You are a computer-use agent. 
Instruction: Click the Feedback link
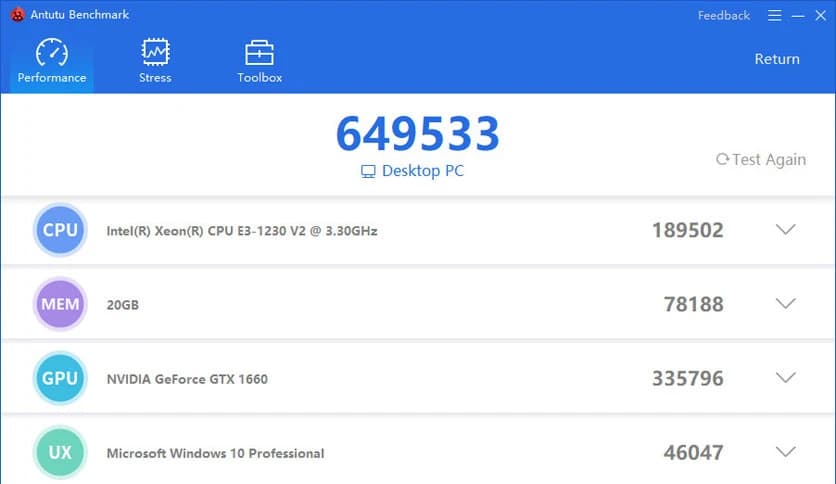point(724,15)
